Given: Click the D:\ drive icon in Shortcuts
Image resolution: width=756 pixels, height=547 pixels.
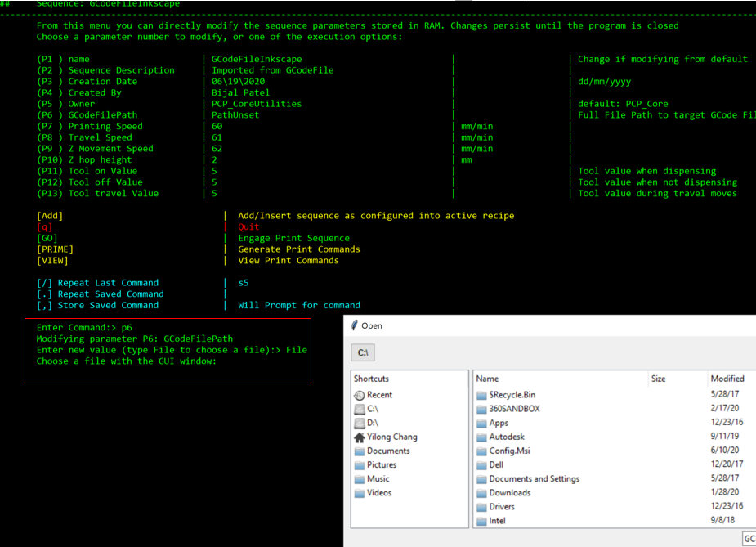Looking at the screenshot, I should tap(359, 423).
